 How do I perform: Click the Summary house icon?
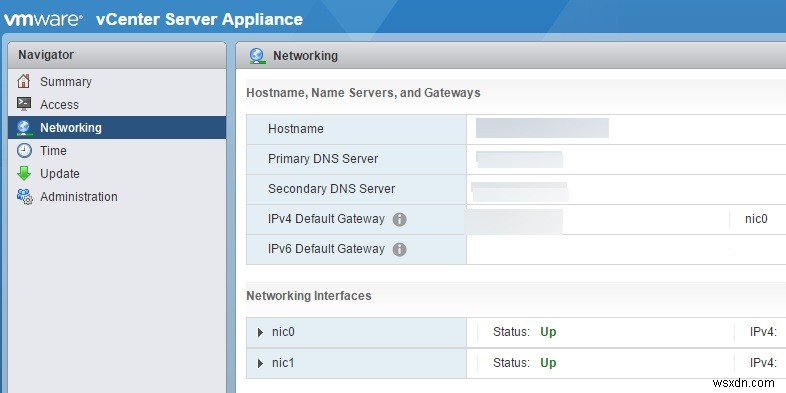[24, 81]
